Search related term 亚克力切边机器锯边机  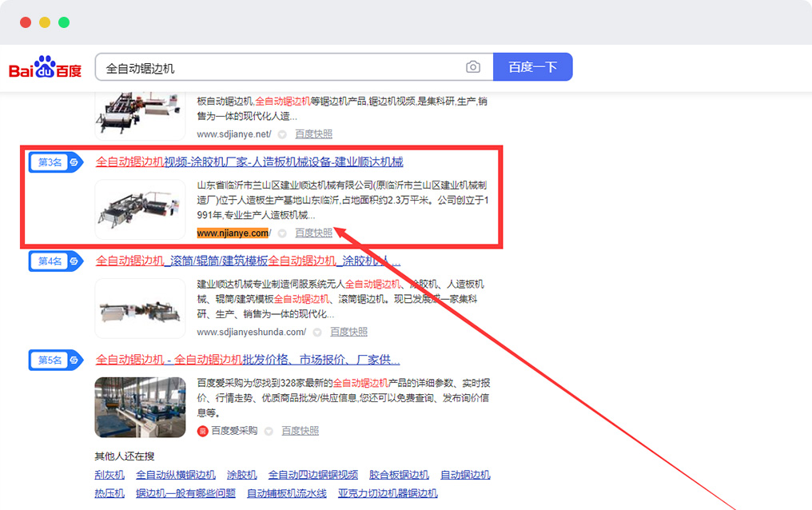point(388,493)
